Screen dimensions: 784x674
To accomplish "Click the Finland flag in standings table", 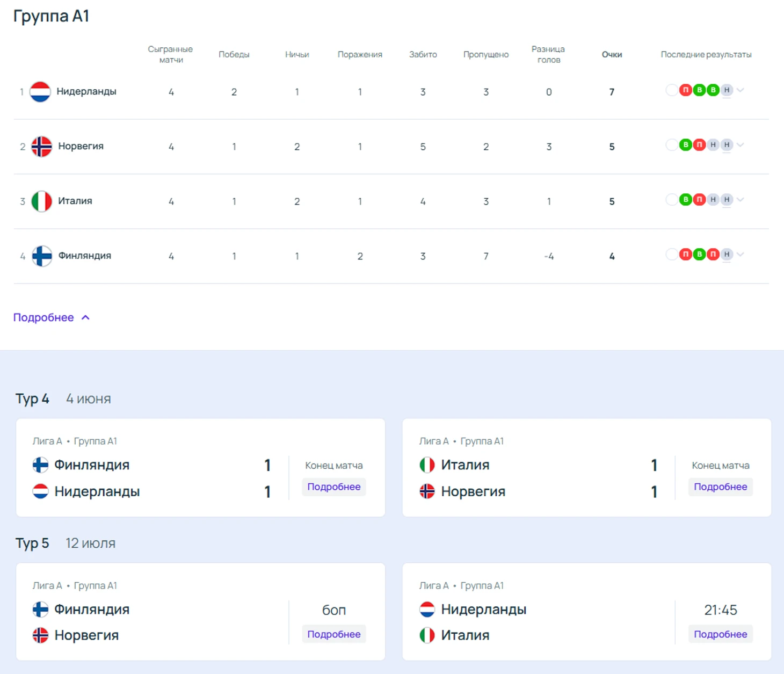I will pyautogui.click(x=41, y=256).
